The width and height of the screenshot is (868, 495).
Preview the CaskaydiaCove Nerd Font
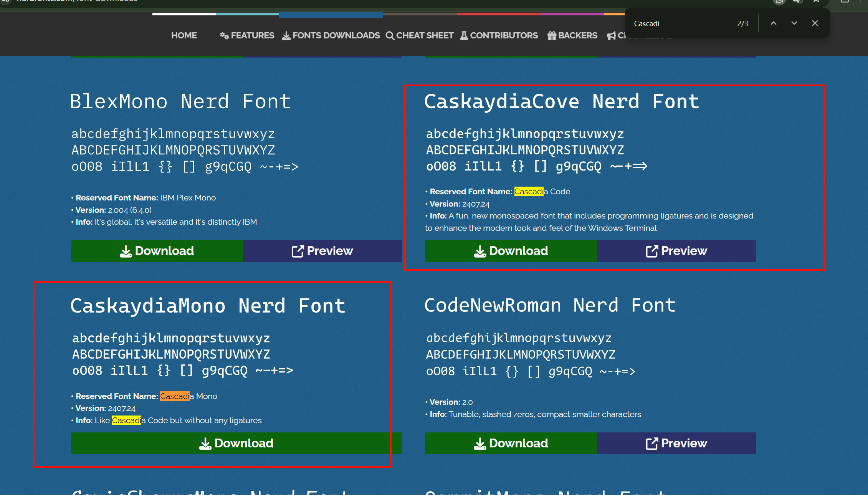click(x=676, y=251)
